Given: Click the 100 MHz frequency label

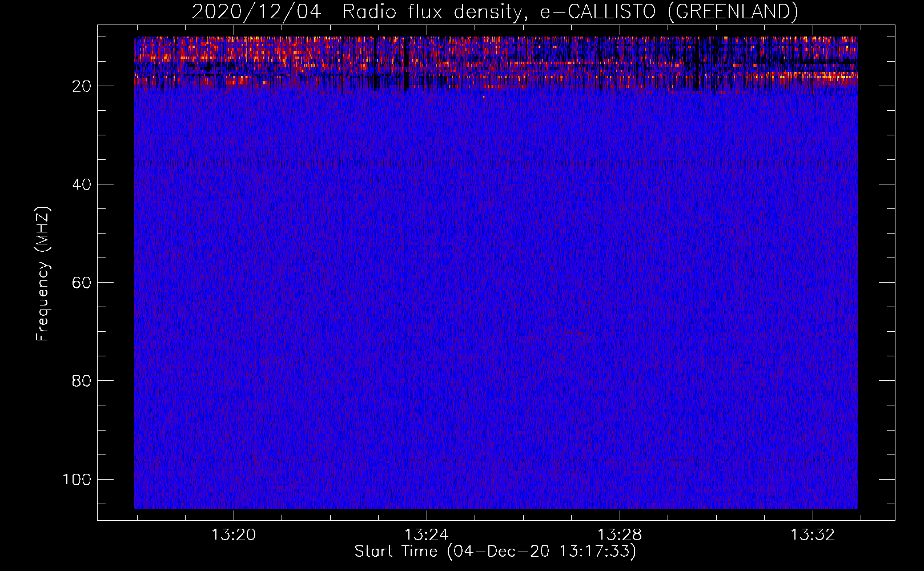Looking at the screenshot, I should click(x=77, y=479).
